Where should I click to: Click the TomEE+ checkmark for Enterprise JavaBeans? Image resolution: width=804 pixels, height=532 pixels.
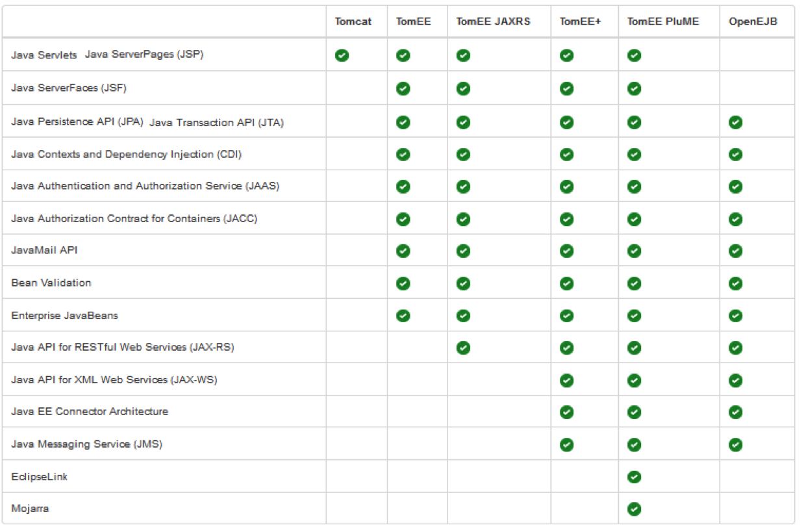tap(567, 316)
